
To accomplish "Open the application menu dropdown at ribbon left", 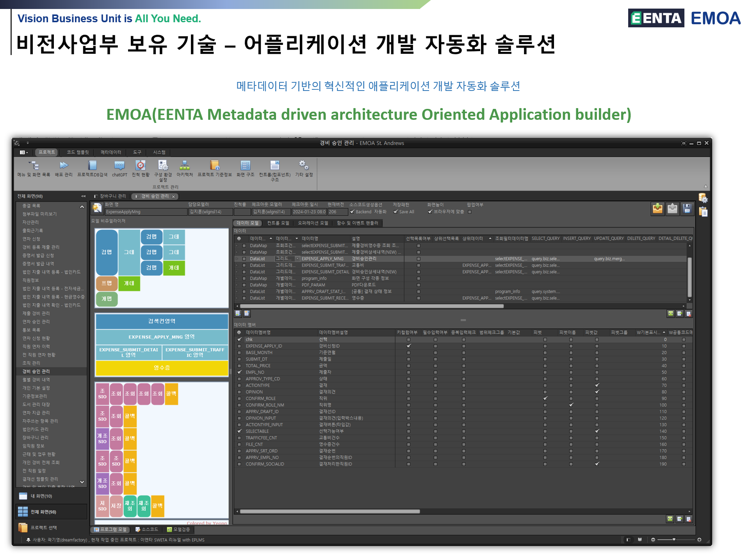I will click(24, 152).
